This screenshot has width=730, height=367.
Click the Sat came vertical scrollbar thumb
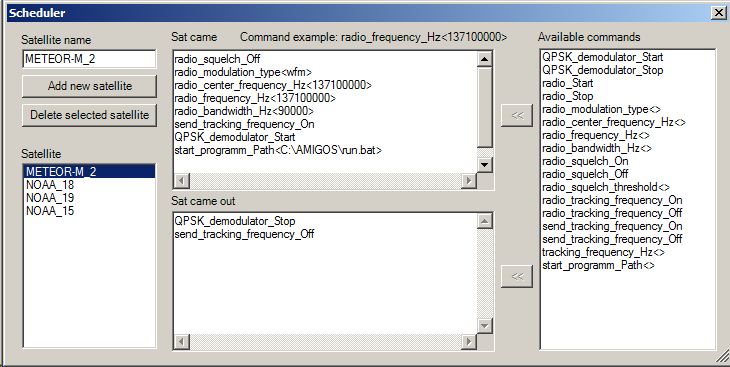[x=485, y=107]
